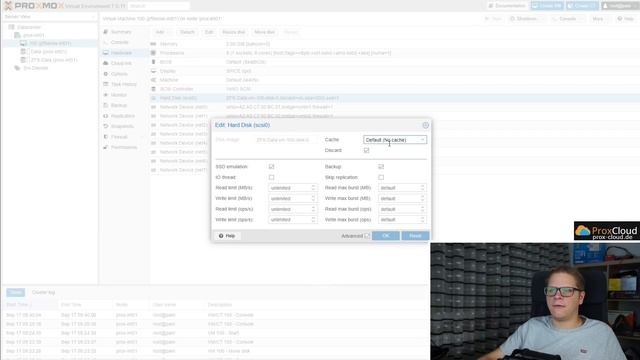This screenshot has width=640, height=360.
Task: Click the search field in header
Action: pyautogui.click(x=158, y=6)
